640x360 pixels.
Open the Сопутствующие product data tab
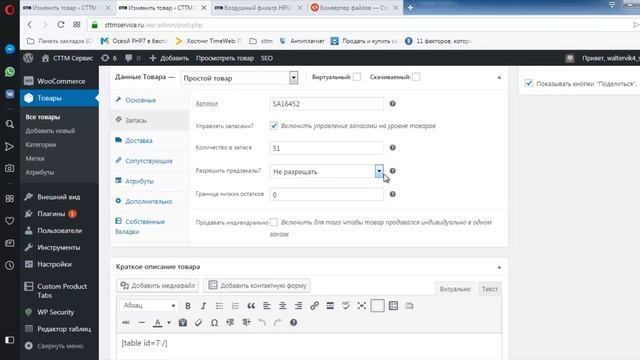[x=149, y=161]
